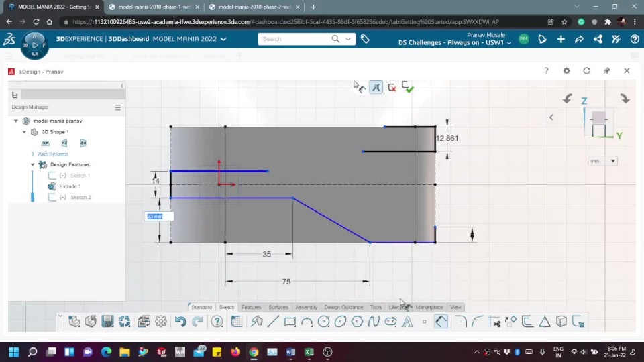Select the sketch Point tool
The image size is (644, 362).
coord(424,322)
